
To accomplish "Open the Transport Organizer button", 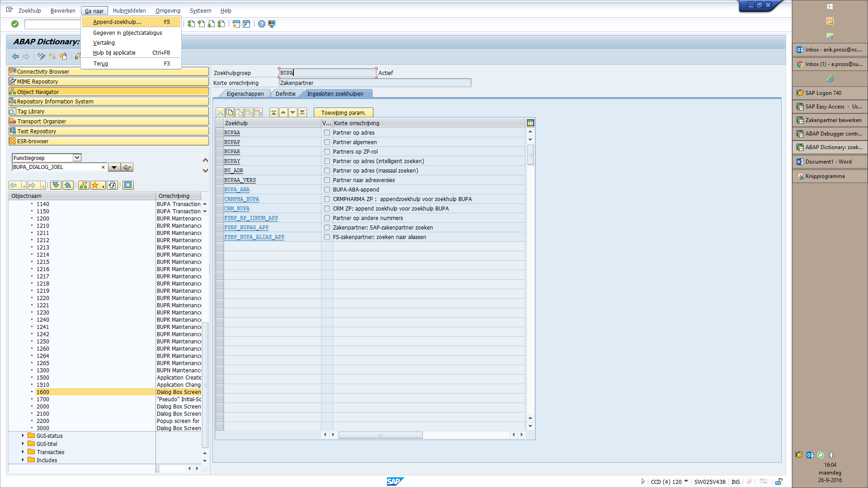I will [108, 122].
